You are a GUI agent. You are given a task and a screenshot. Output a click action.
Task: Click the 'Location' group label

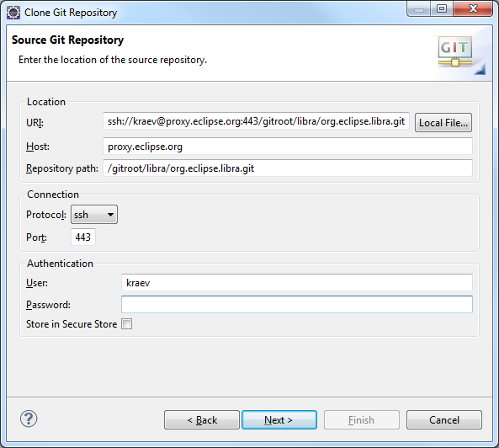click(46, 102)
